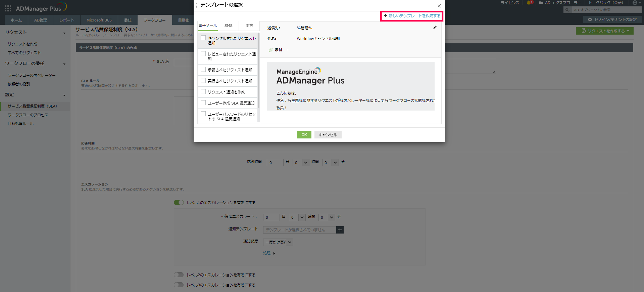Click the dialog drag handle beside テンプレートの選択
The image size is (644, 292).
[x=197, y=5]
